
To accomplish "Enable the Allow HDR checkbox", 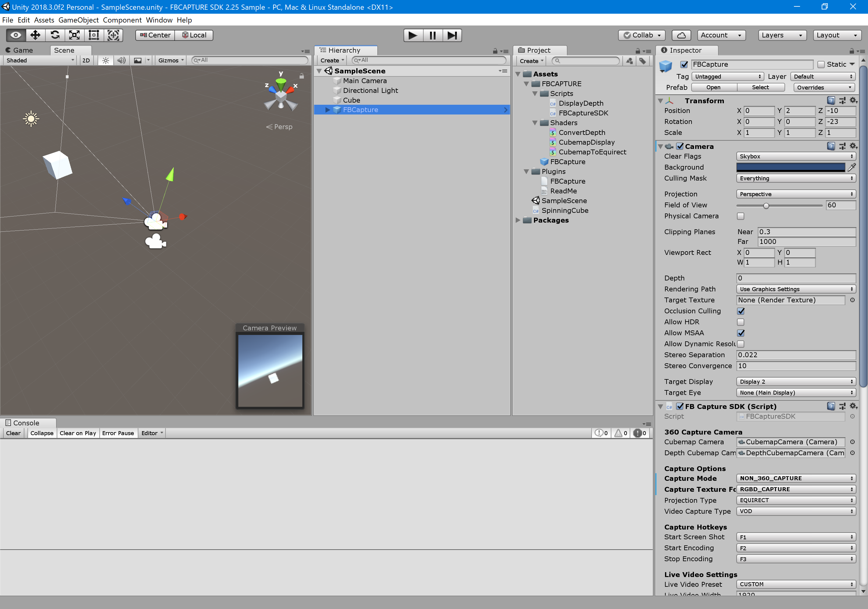I will 741,322.
